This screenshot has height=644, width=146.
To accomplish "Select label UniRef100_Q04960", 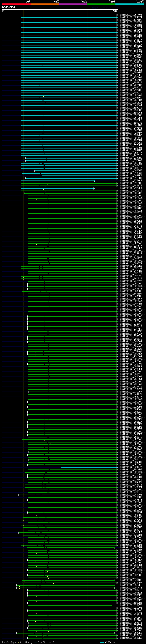I will coord(131,98).
